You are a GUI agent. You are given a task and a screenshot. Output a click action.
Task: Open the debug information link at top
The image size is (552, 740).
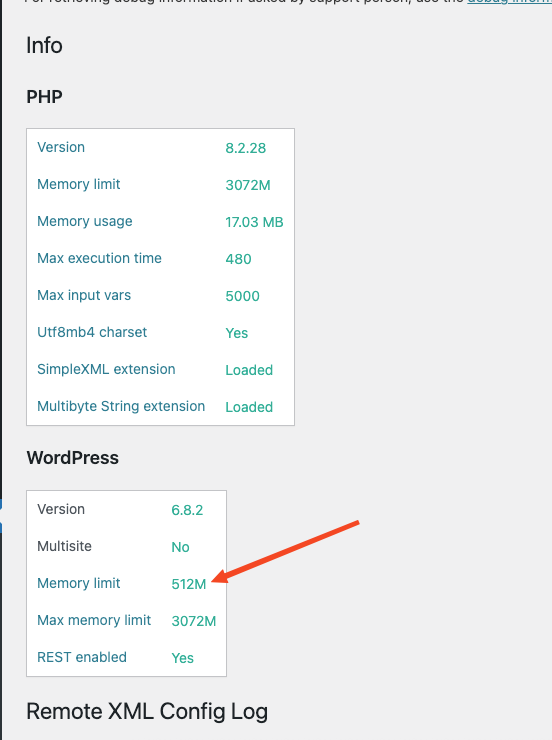510,1
